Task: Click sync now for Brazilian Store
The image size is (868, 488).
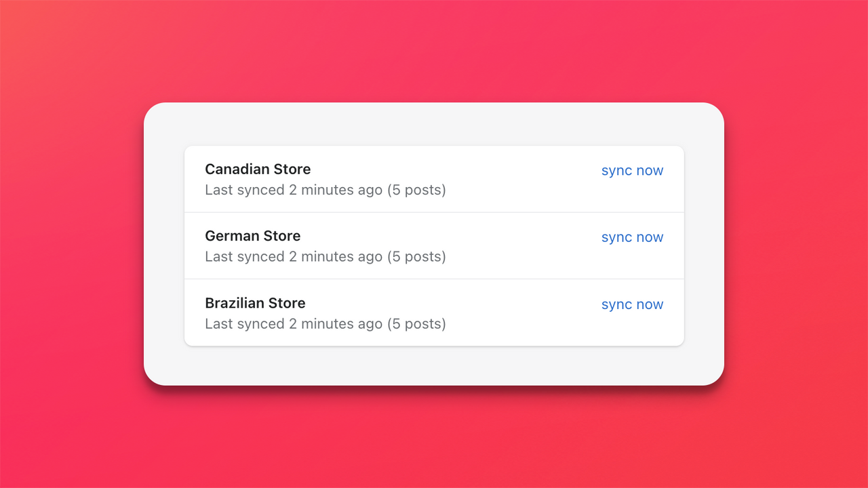Action: pos(632,304)
